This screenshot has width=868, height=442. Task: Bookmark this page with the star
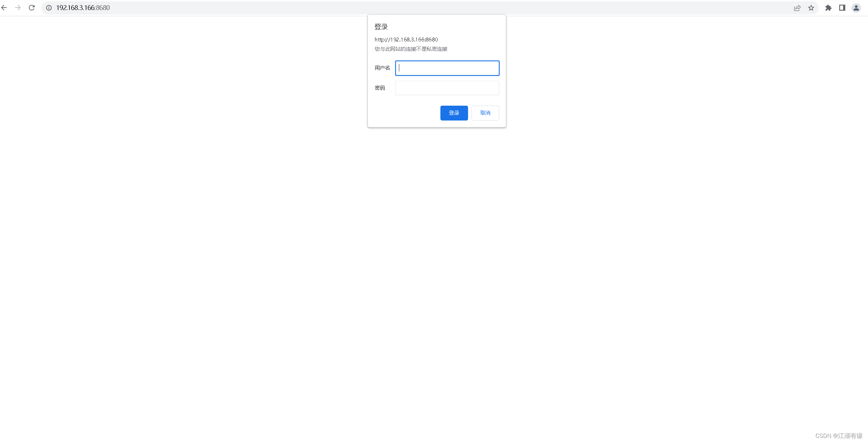pos(811,8)
